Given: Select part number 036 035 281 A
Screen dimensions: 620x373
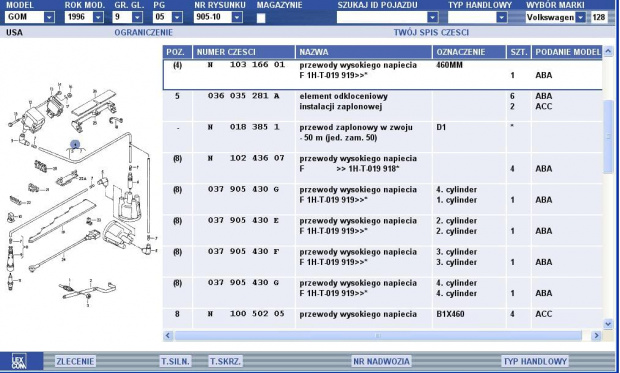Looking at the screenshot, I should (x=244, y=96).
